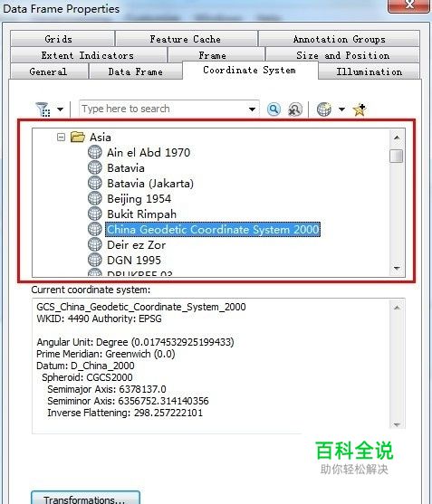Select Batavia (Jakarta) coordinate system
The image size is (432, 504).
click(x=150, y=183)
